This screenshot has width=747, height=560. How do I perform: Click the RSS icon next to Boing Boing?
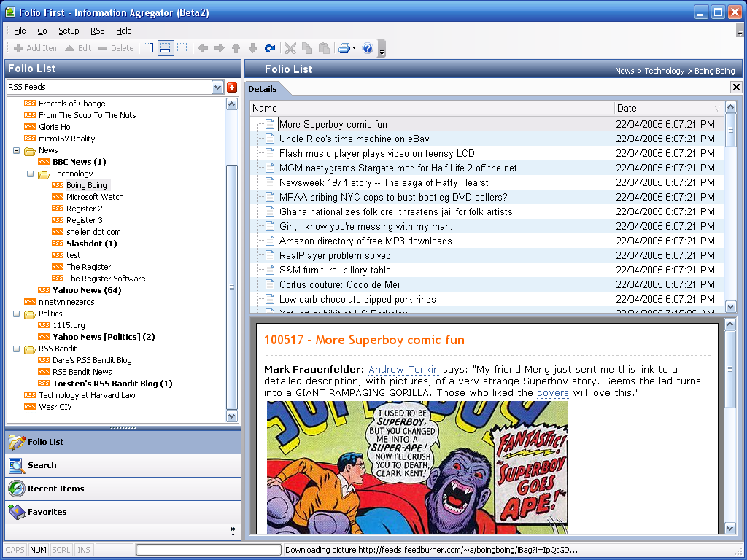[x=58, y=184]
